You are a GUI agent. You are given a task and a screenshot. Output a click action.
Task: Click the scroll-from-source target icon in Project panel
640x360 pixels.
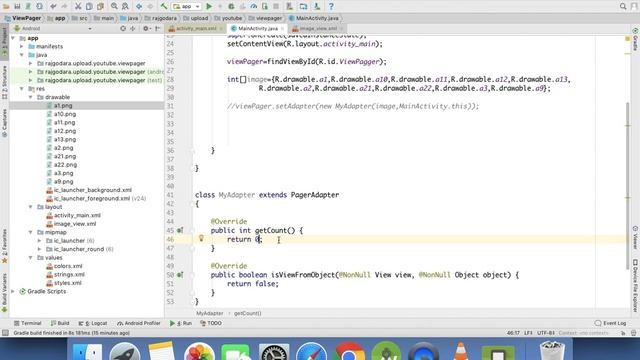tap(123, 29)
